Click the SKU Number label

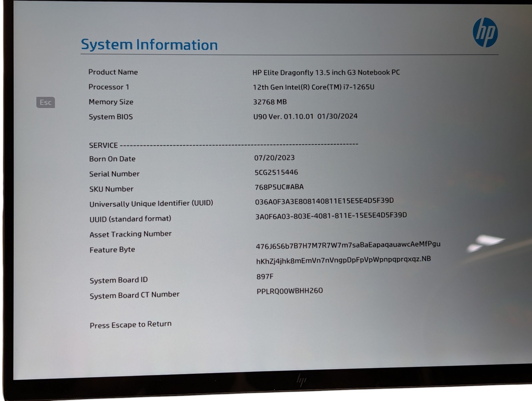pos(111,189)
